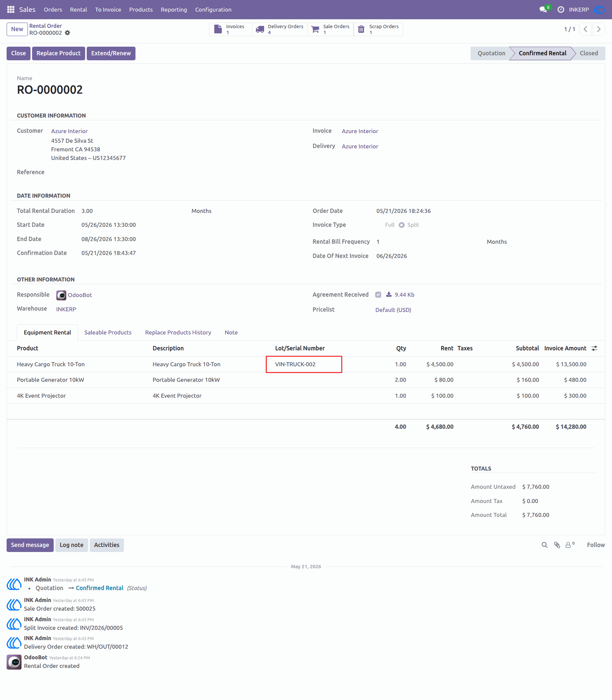This screenshot has height=700, width=612.
Task: Open attachments paperclip icon
Action: tap(557, 545)
